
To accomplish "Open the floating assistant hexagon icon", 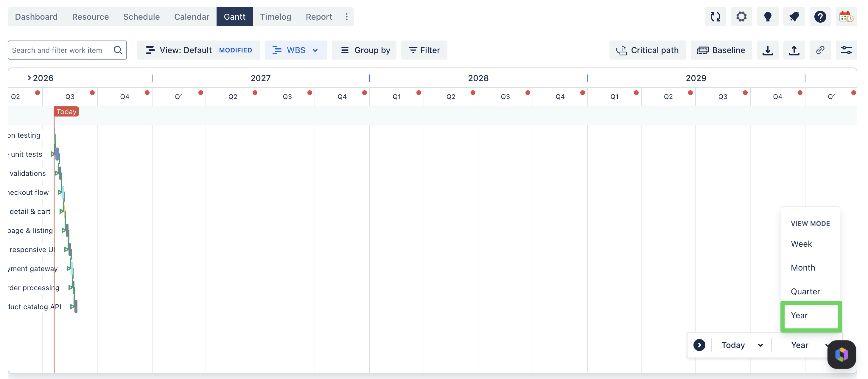I will (841, 354).
